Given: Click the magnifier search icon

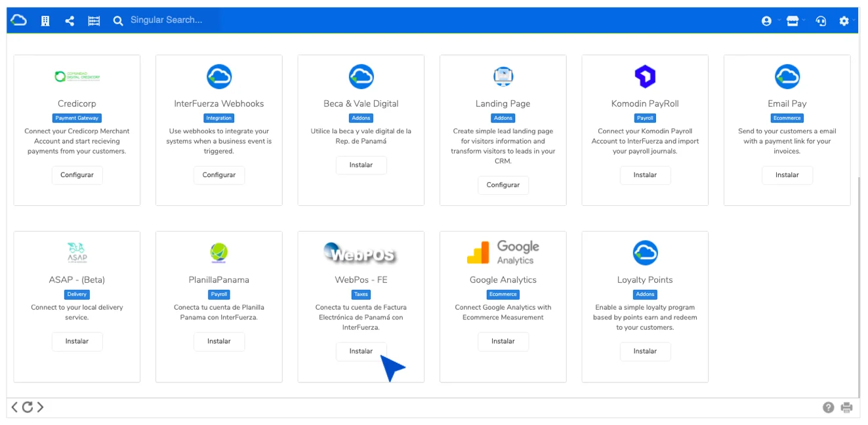Looking at the screenshot, I should coord(118,21).
